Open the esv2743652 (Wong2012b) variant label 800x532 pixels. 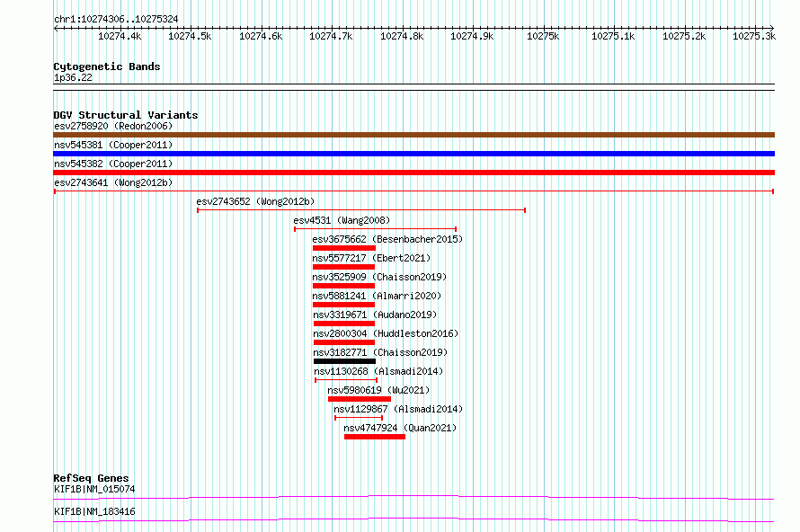tap(255, 201)
